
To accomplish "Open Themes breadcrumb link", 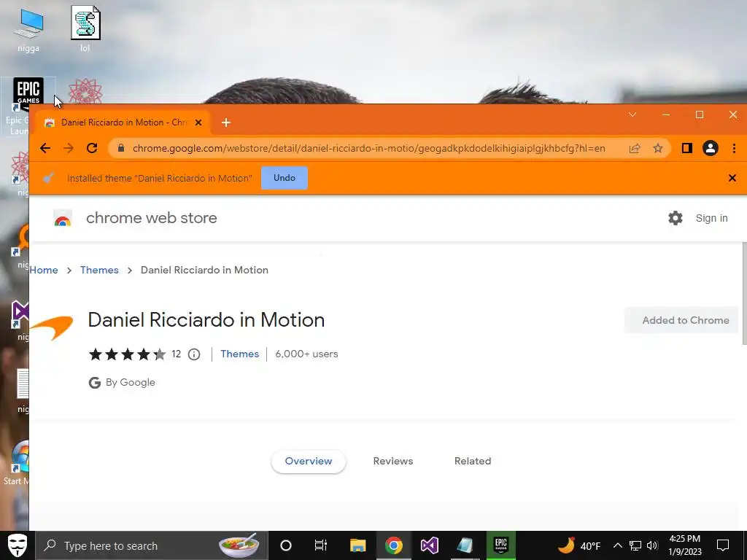I will point(99,270).
